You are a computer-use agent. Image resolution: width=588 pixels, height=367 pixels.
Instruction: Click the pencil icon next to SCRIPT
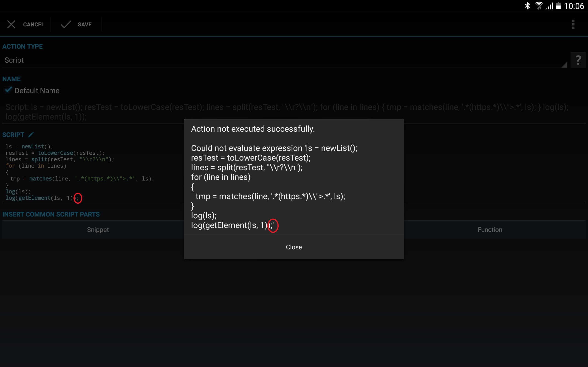point(31,134)
